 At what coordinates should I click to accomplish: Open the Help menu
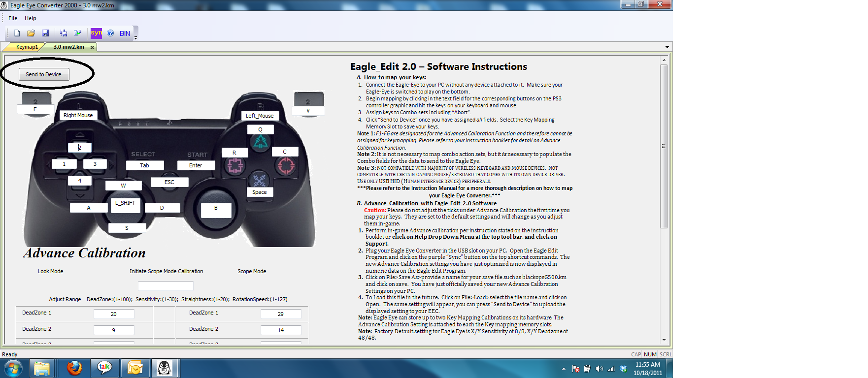tap(31, 18)
